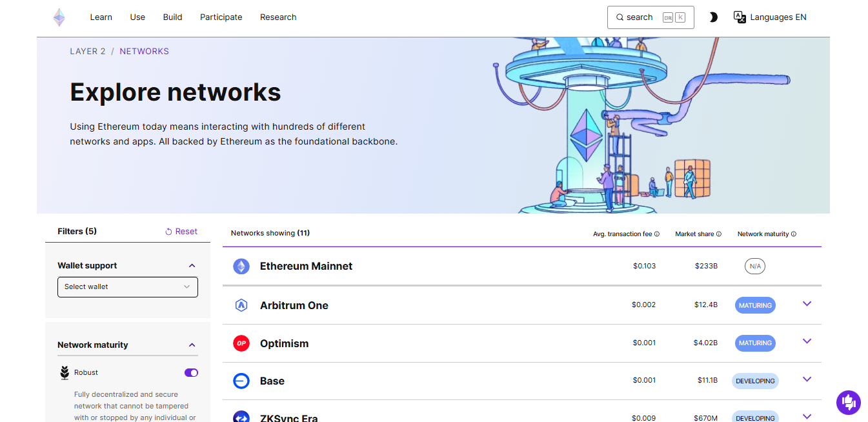
Task: Click Ethereum Mainnet's $233B market share
Action: tap(706, 266)
